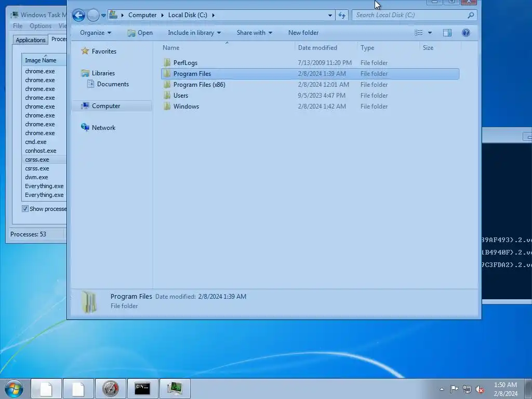Open the Windows Start menu
Image resolution: width=532 pixels, height=399 pixels.
[14, 389]
